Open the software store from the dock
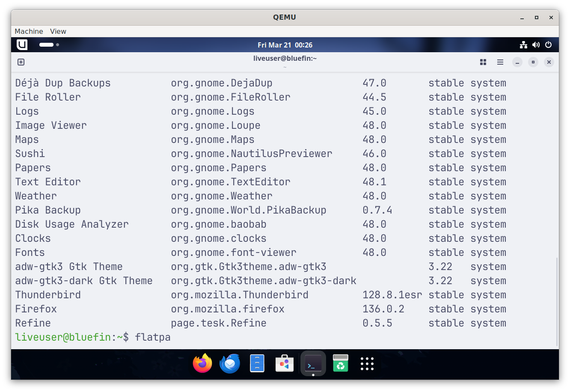570x392 pixels. pyautogui.click(x=285, y=363)
